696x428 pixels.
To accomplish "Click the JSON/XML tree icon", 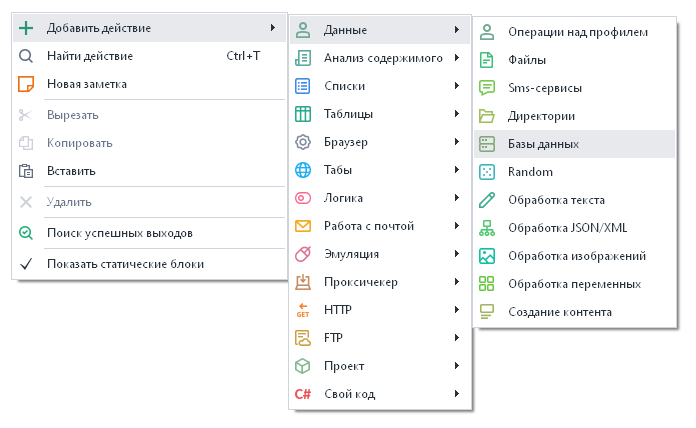I will pos(487,228).
